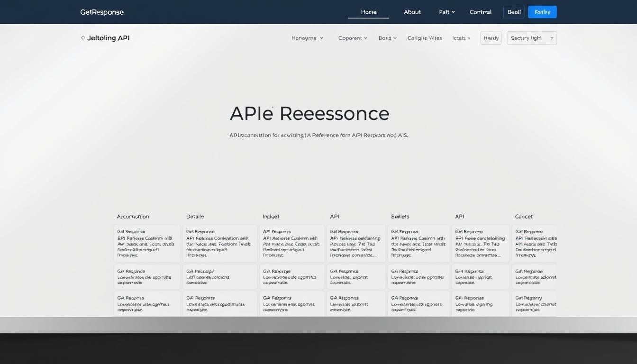The width and height of the screenshot is (637, 364).
Task: Open the About page from the navigation
Action: click(x=412, y=12)
